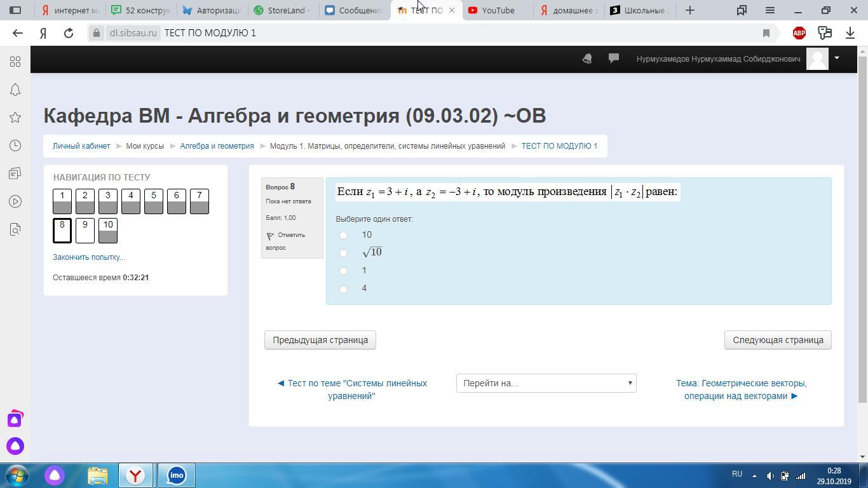Flag question 8 with Отметить вопрос
This screenshot has height=488, width=868.
285,241
